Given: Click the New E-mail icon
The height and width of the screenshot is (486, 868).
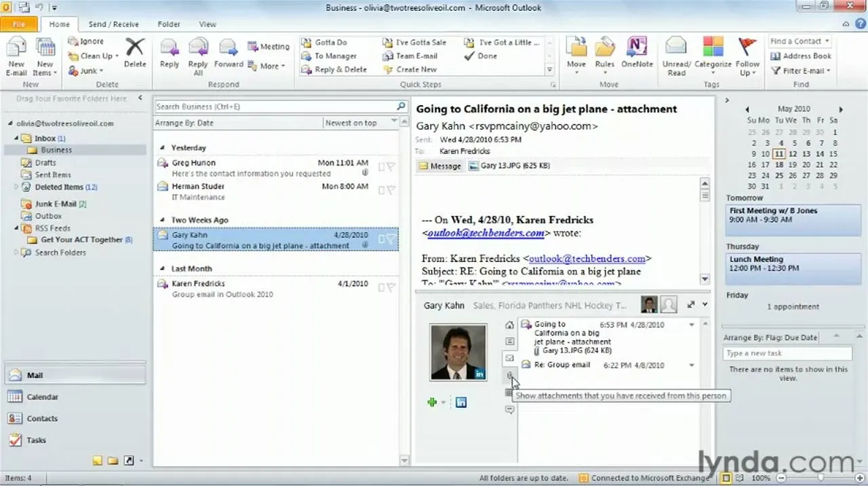Looking at the screenshot, I should tap(17, 56).
